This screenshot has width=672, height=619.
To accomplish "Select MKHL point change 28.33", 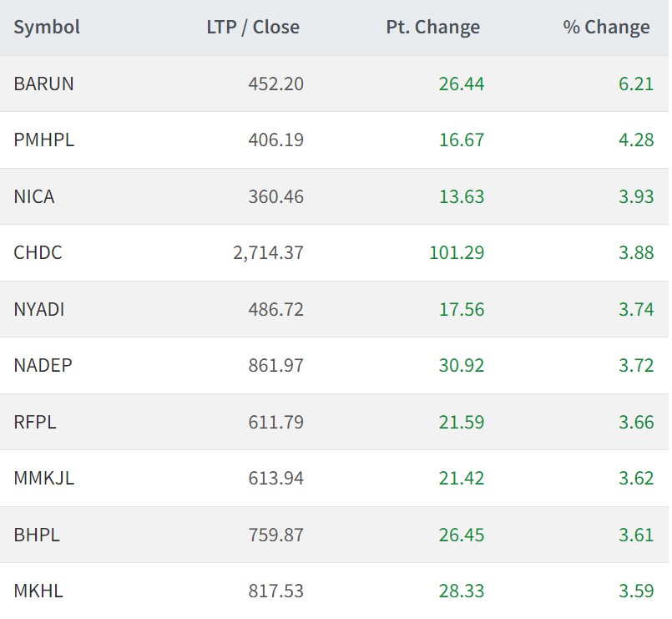I will click(x=462, y=591).
